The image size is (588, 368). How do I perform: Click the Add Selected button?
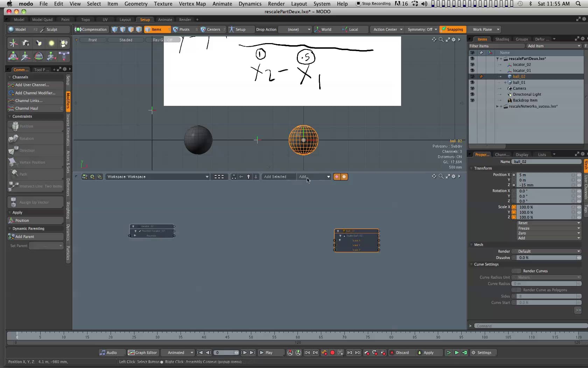[279, 177]
